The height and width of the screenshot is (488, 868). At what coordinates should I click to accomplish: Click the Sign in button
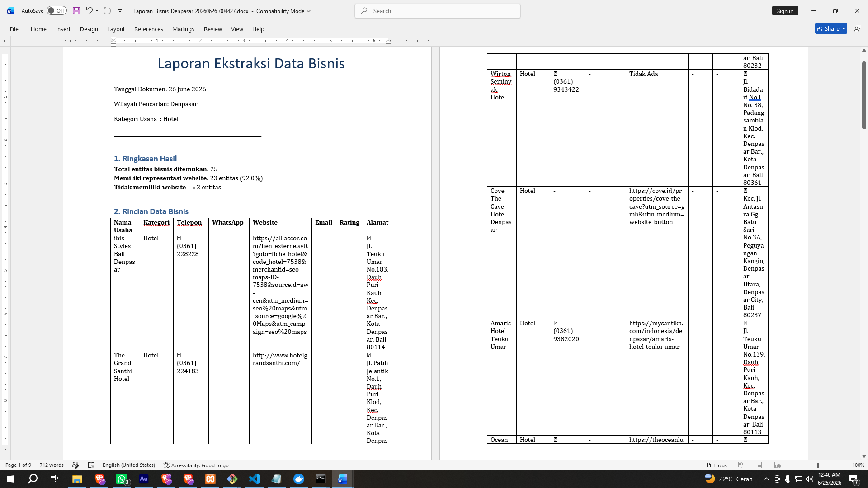785,11
